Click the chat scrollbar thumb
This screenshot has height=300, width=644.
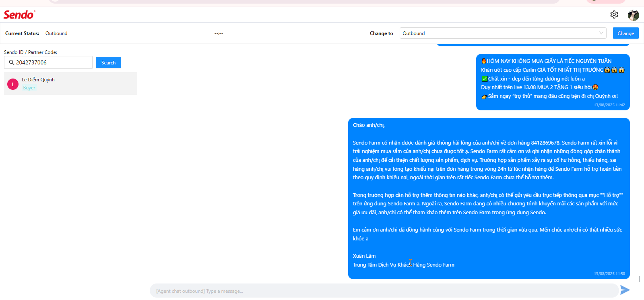click(x=639, y=279)
